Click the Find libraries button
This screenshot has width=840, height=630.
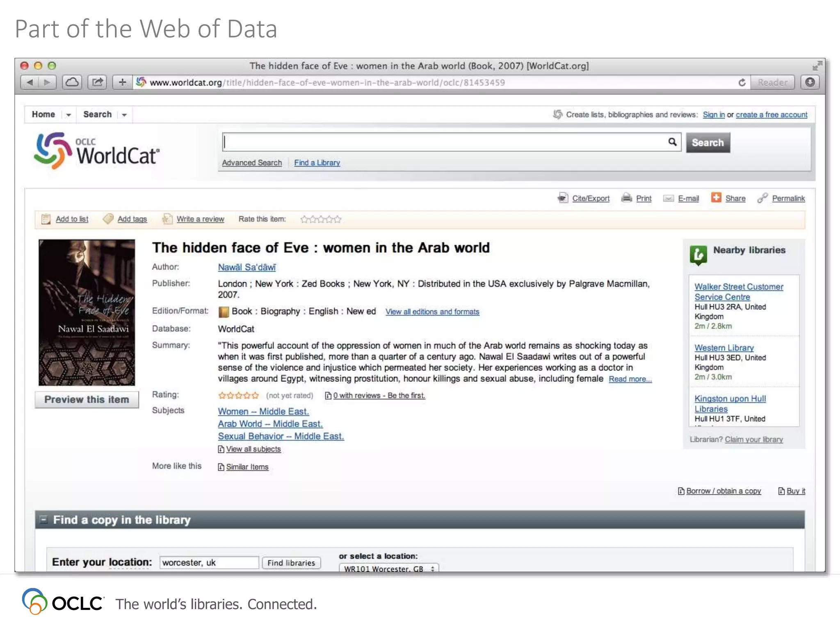(291, 563)
